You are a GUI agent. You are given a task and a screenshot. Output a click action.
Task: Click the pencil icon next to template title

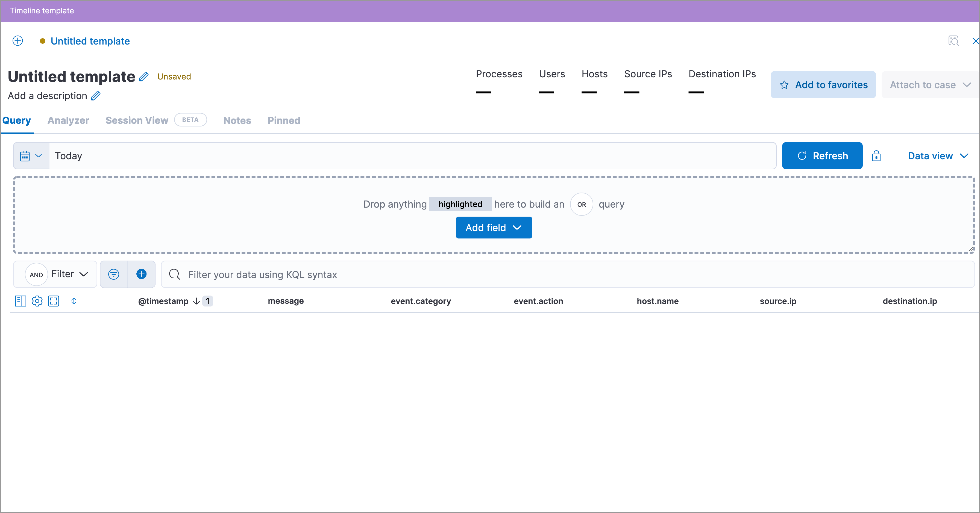pyautogui.click(x=143, y=77)
